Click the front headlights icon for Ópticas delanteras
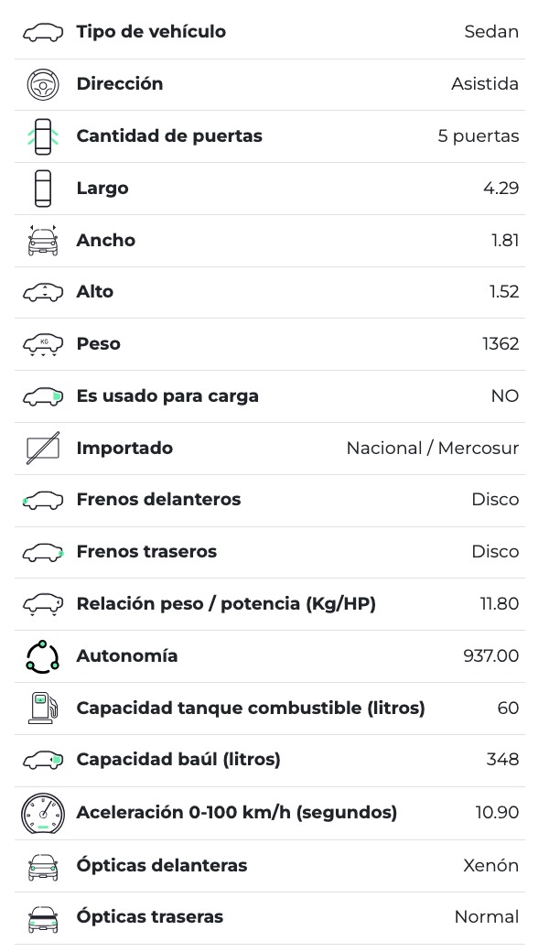 point(43,866)
